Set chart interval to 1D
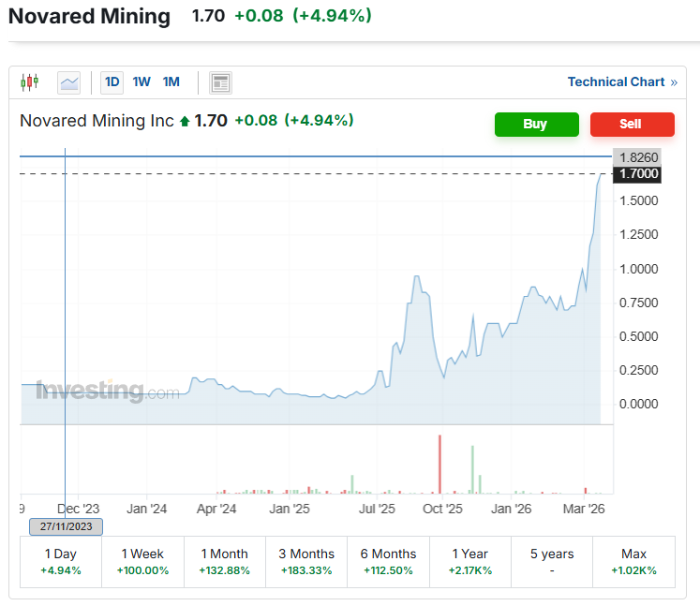The height and width of the screenshot is (606, 700). [112, 82]
